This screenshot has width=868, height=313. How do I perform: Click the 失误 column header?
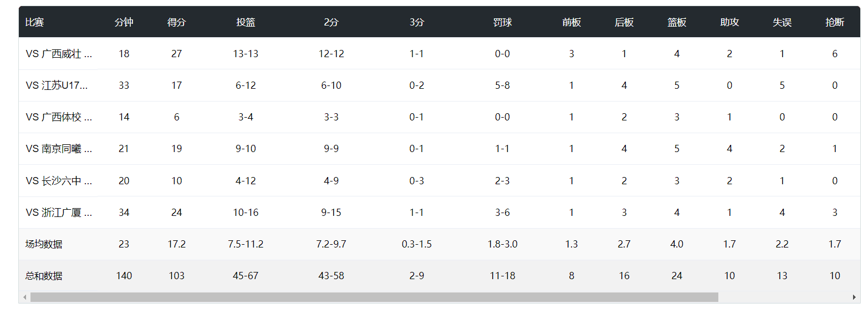click(782, 22)
